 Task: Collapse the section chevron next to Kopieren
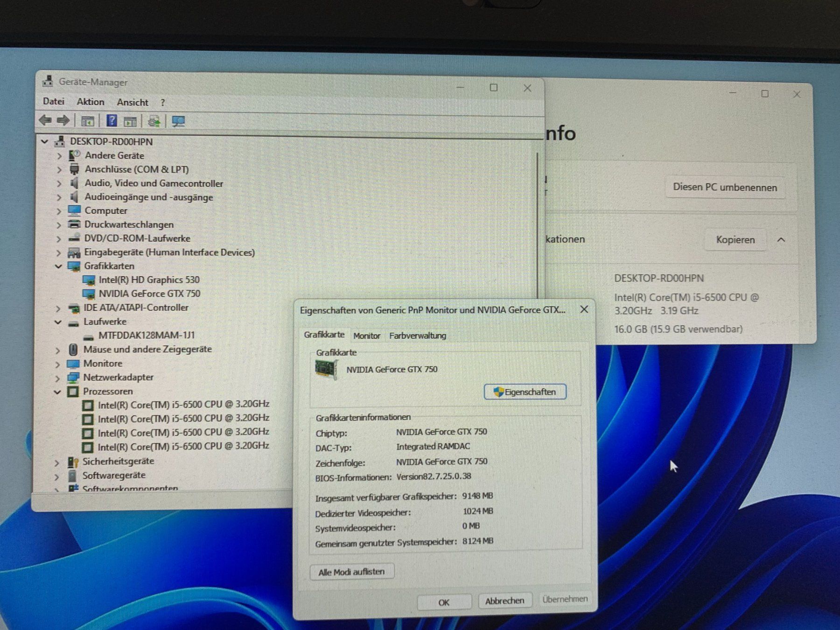point(781,240)
